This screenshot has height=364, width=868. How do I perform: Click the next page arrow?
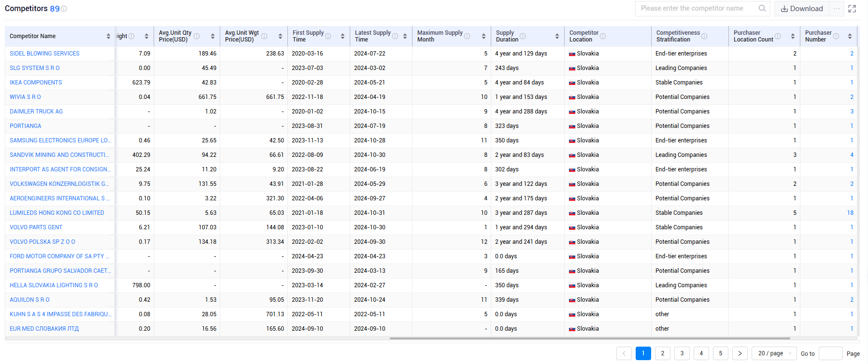coord(740,353)
